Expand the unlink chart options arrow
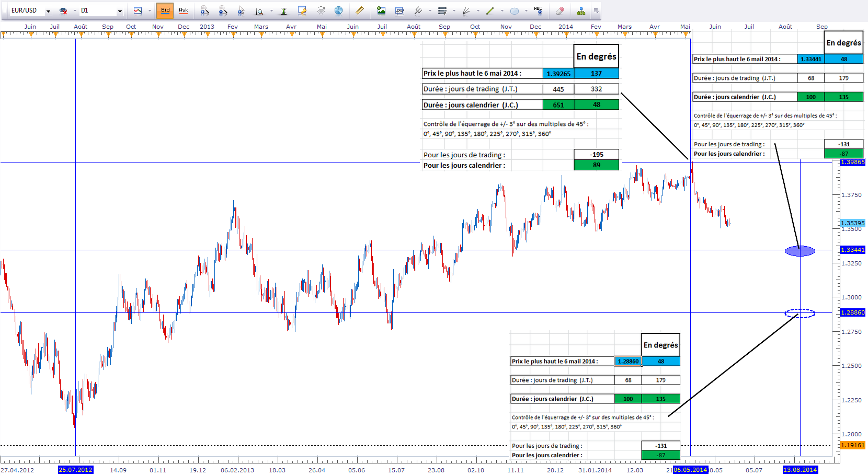 click(75, 10)
